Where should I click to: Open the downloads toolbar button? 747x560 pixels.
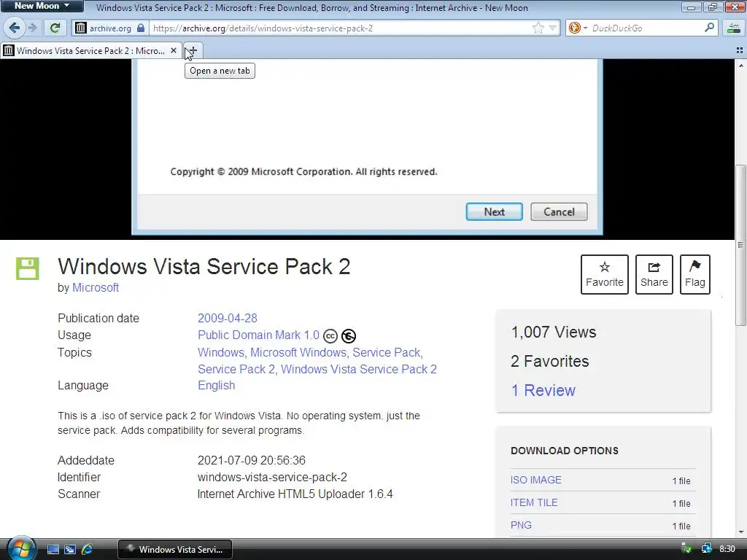pyautogui.click(x=734, y=28)
